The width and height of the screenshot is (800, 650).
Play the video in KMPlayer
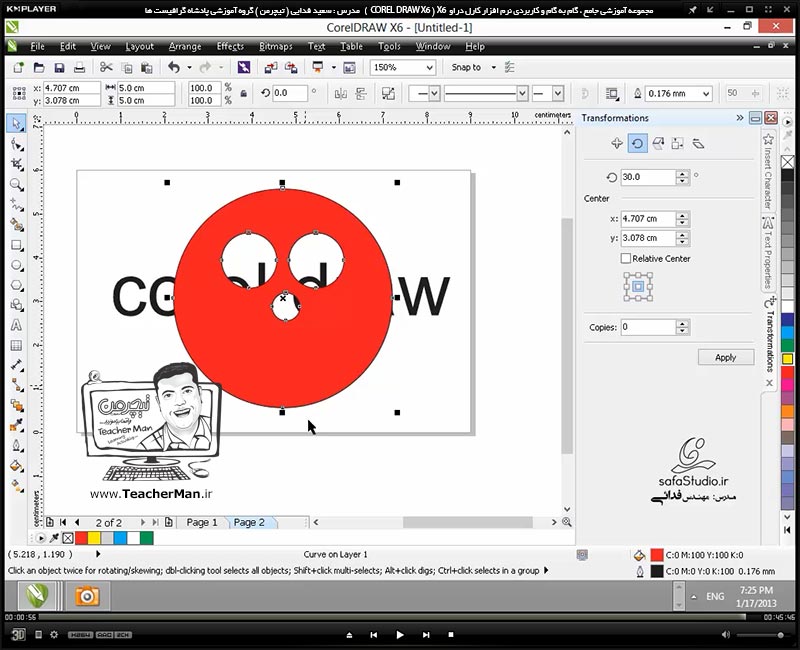pyautogui.click(x=399, y=635)
